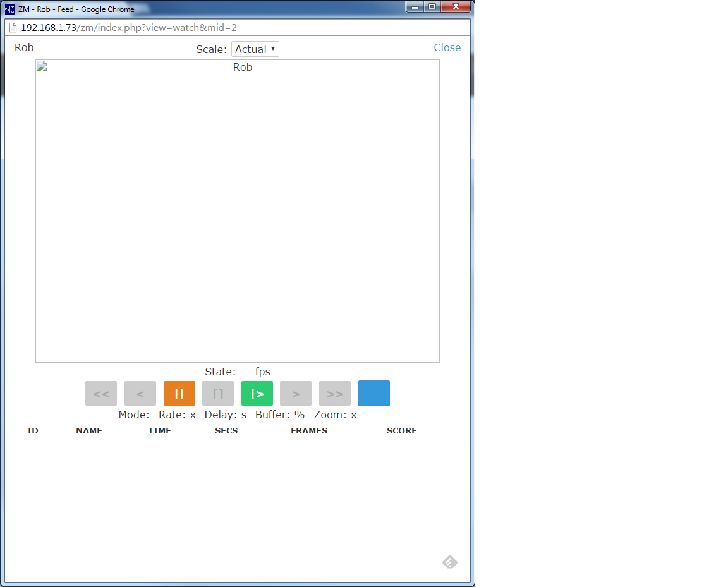Click the Mode label
Viewport: 728px width, 587px height.
pyautogui.click(x=134, y=415)
